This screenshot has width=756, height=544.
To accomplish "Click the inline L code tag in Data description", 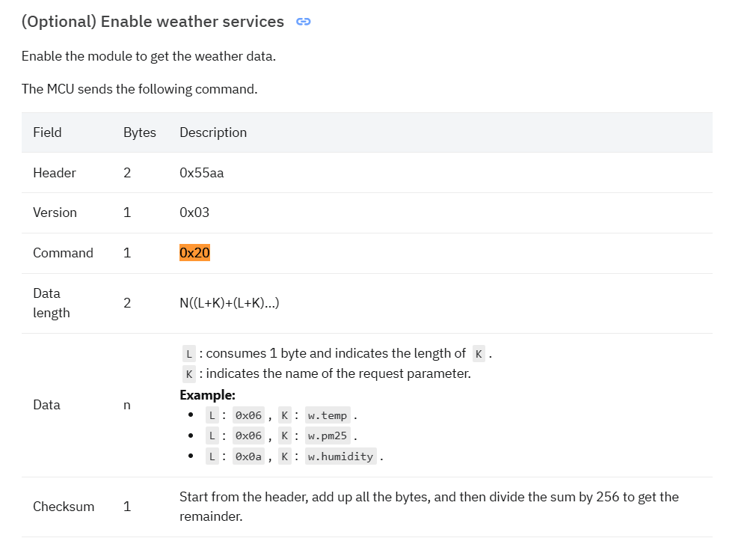I will click(189, 353).
